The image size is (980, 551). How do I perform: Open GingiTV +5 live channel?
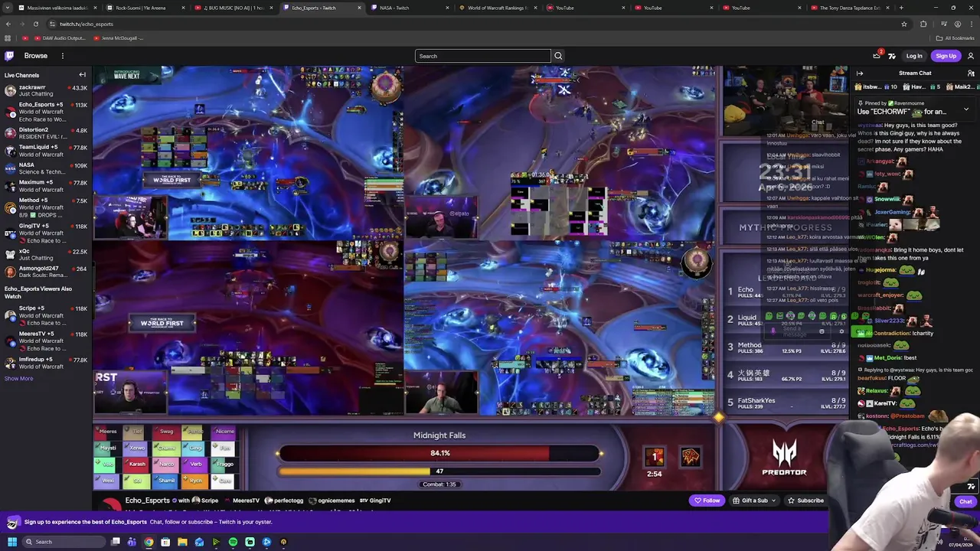point(46,233)
